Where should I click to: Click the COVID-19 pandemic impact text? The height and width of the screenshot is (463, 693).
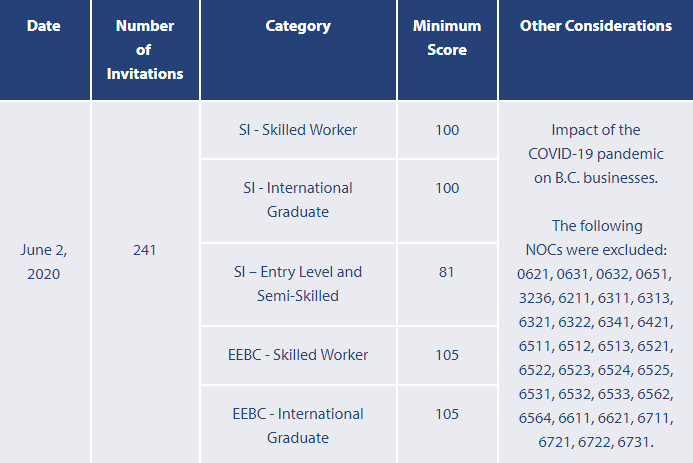[596, 154]
